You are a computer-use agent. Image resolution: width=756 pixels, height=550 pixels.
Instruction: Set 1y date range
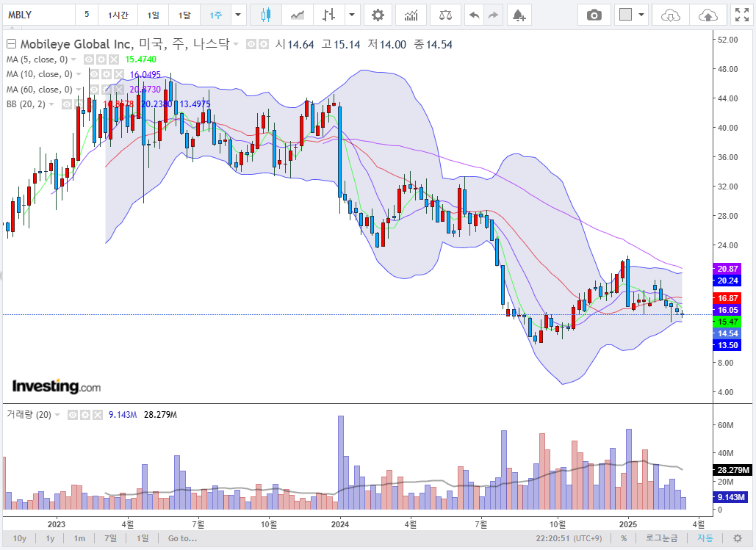coord(50,538)
